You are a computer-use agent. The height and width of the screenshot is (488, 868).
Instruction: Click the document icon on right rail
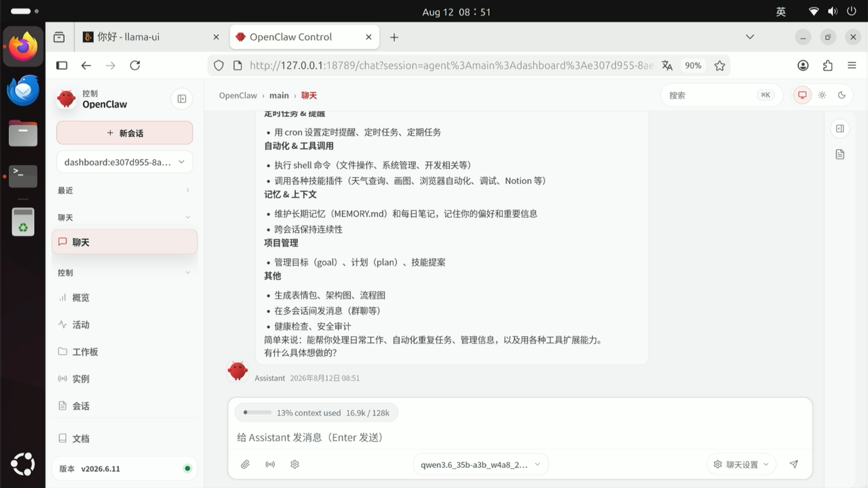tap(840, 154)
